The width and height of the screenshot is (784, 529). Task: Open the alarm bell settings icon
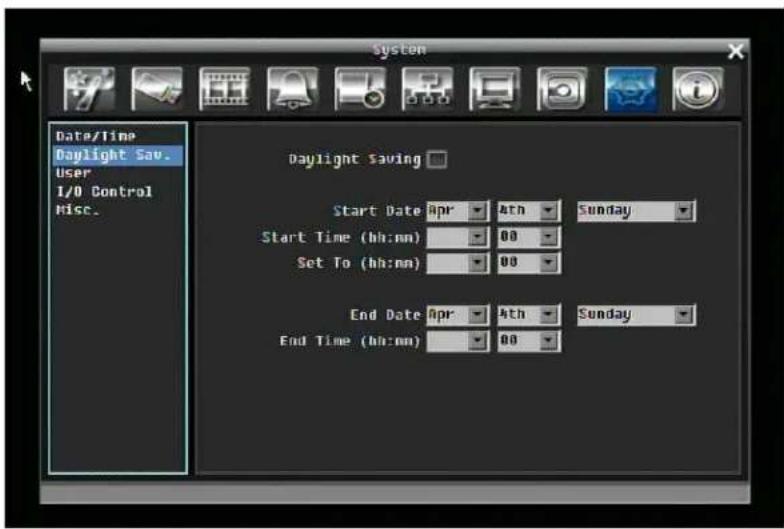292,89
